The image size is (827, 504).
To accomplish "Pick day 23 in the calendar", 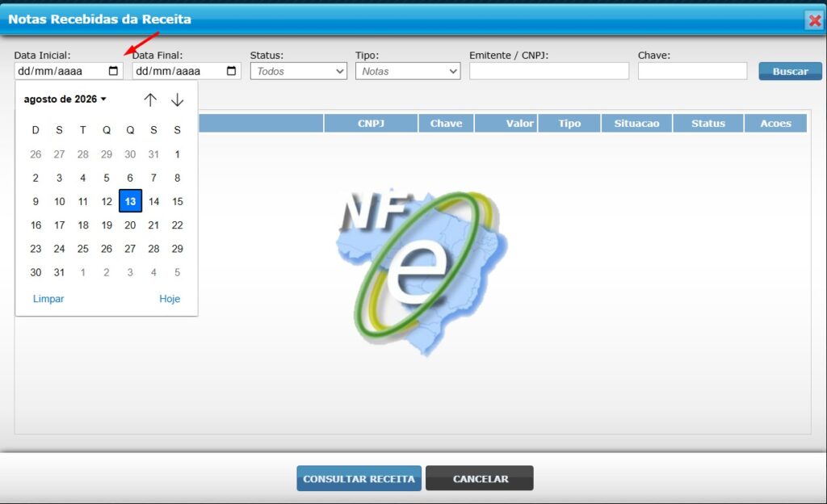I will pyautogui.click(x=36, y=249).
